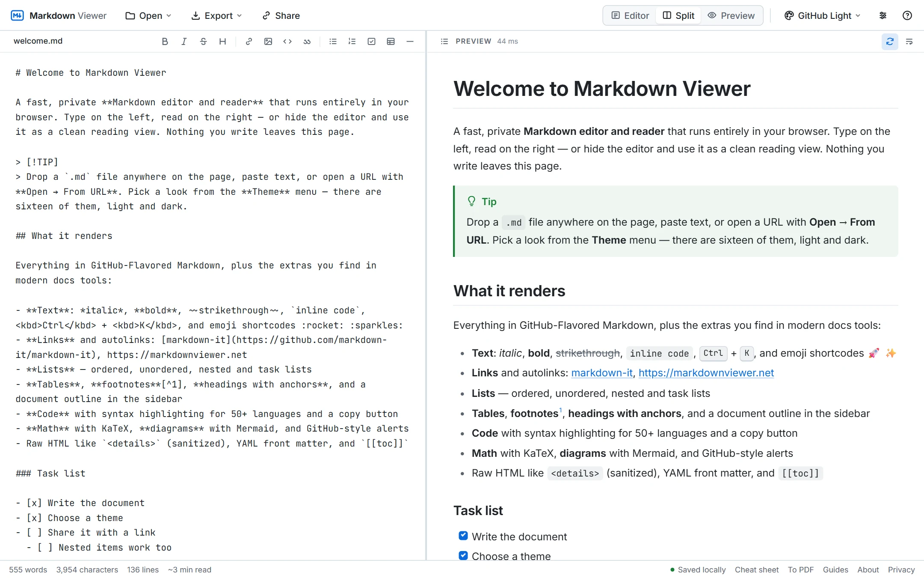Click the Share button
Image resolution: width=924 pixels, height=578 pixels.
281,16
